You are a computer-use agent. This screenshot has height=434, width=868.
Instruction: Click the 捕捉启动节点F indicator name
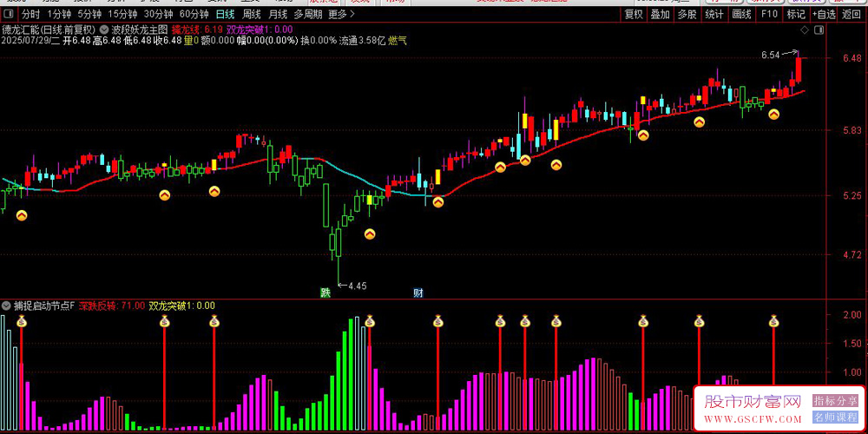(43, 306)
